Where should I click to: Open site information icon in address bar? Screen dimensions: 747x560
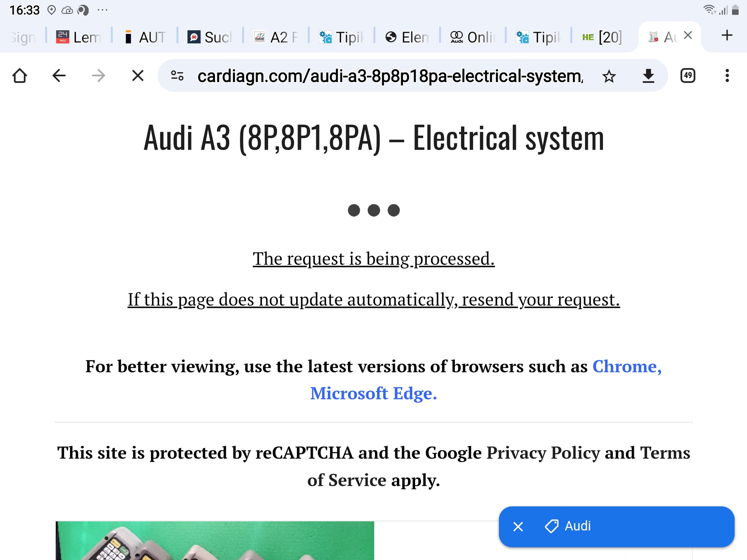pos(177,76)
